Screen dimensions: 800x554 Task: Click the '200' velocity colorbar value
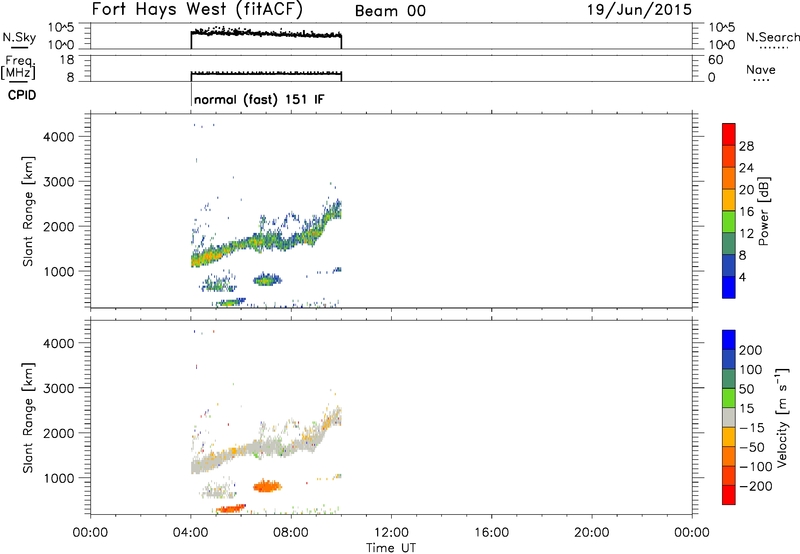tap(751, 350)
